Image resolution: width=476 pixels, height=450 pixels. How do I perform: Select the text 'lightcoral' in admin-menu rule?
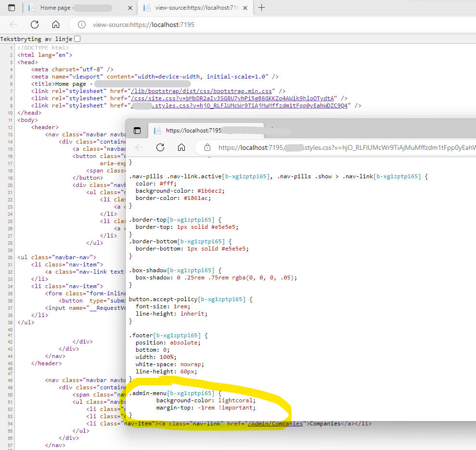click(235, 400)
